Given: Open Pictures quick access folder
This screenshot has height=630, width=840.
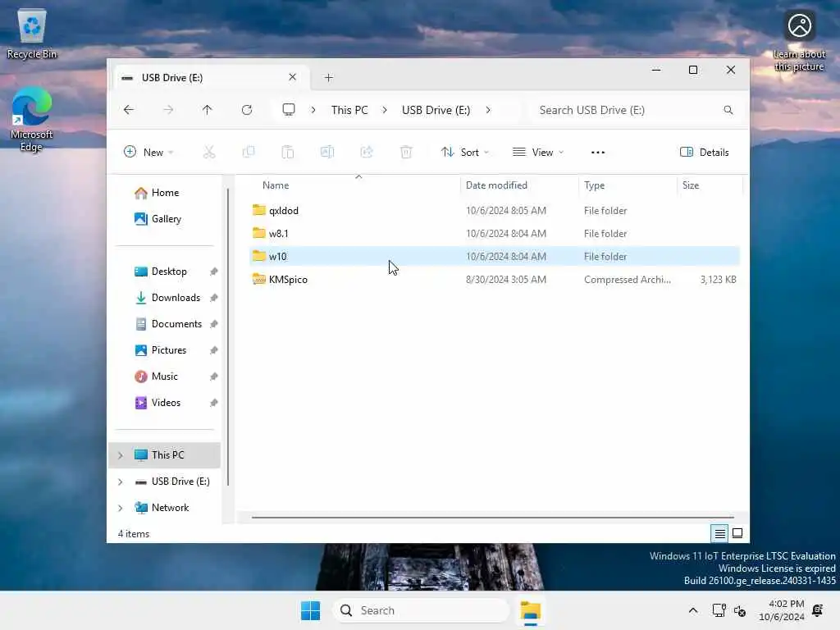Looking at the screenshot, I should tap(165, 350).
